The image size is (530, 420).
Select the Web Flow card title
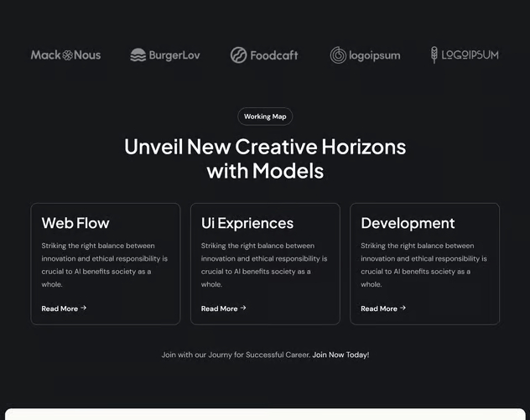coord(75,223)
